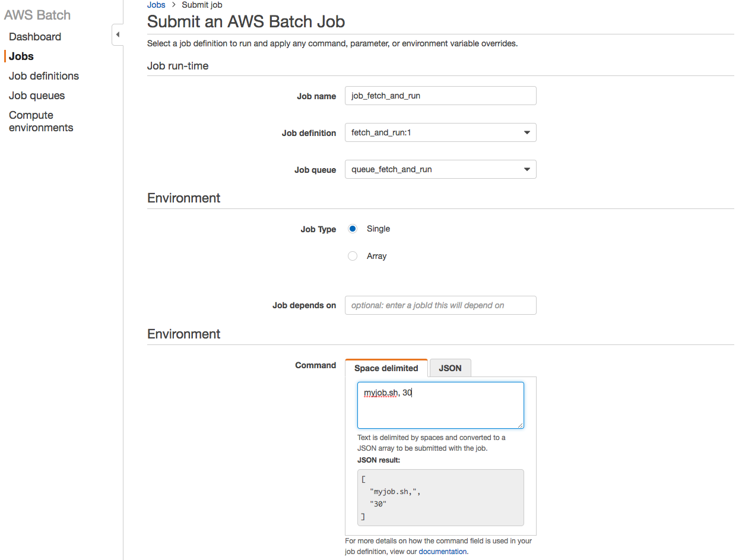Click the Job name text field

[x=440, y=96]
